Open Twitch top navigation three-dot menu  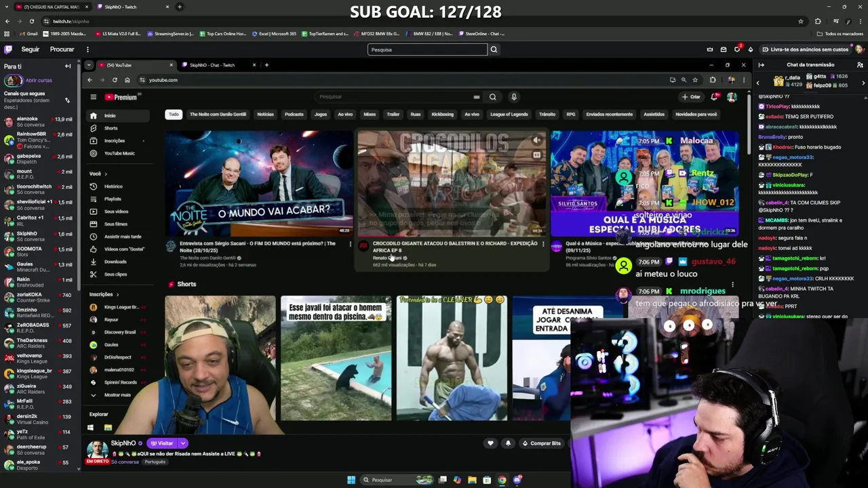click(87, 49)
